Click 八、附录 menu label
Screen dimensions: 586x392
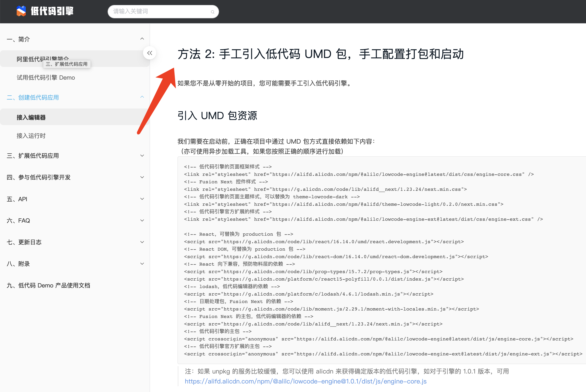18,264
